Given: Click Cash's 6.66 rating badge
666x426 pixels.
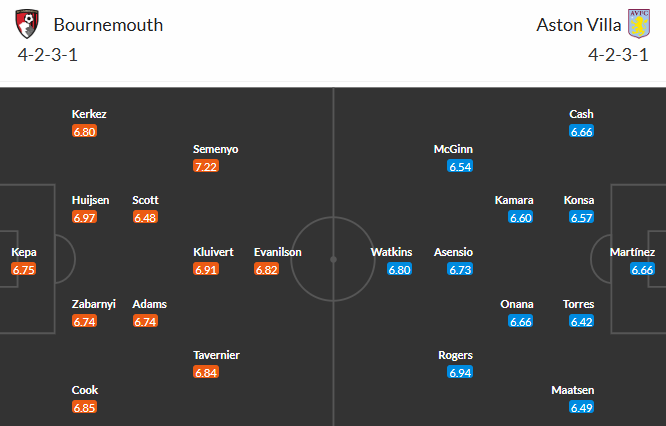Looking at the screenshot, I should click(x=581, y=131).
